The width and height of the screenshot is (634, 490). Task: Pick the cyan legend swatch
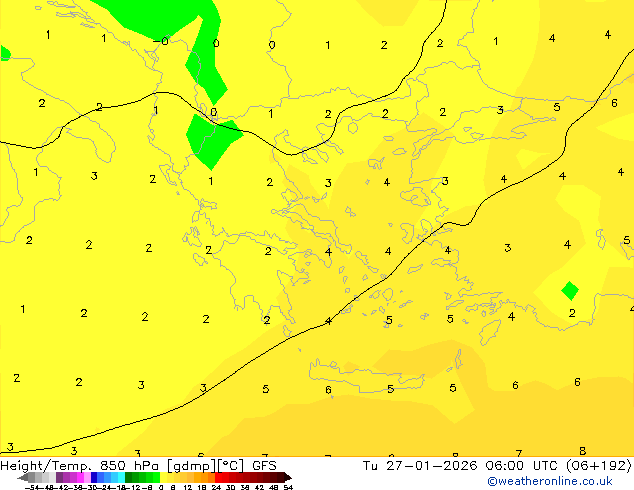(122, 477)
